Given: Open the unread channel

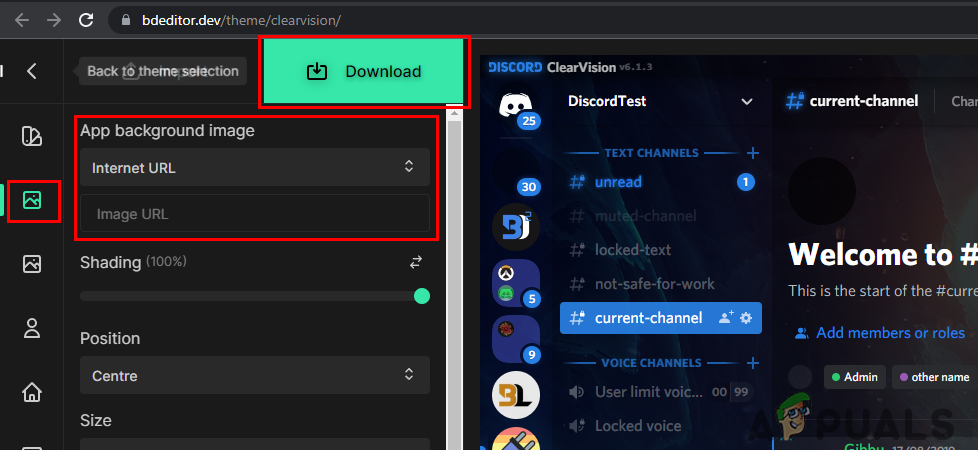Looking at the screenshot, I should 661,182.
